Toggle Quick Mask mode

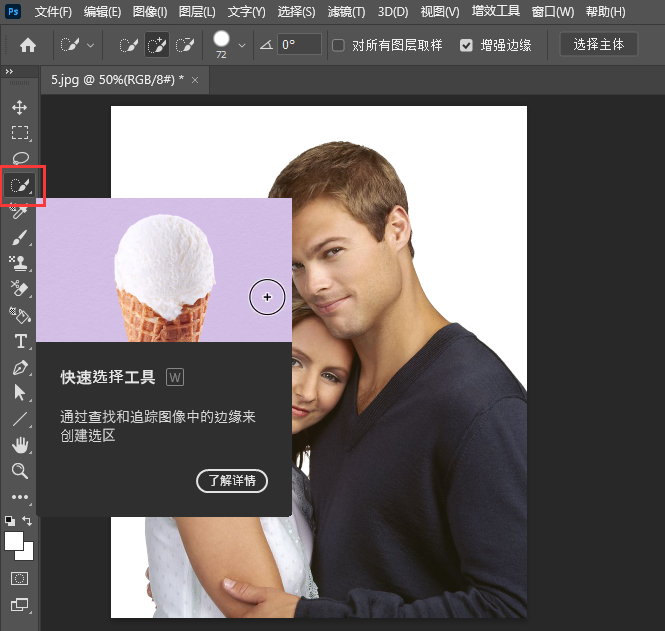pyautogui.click(x=20, y=578)
